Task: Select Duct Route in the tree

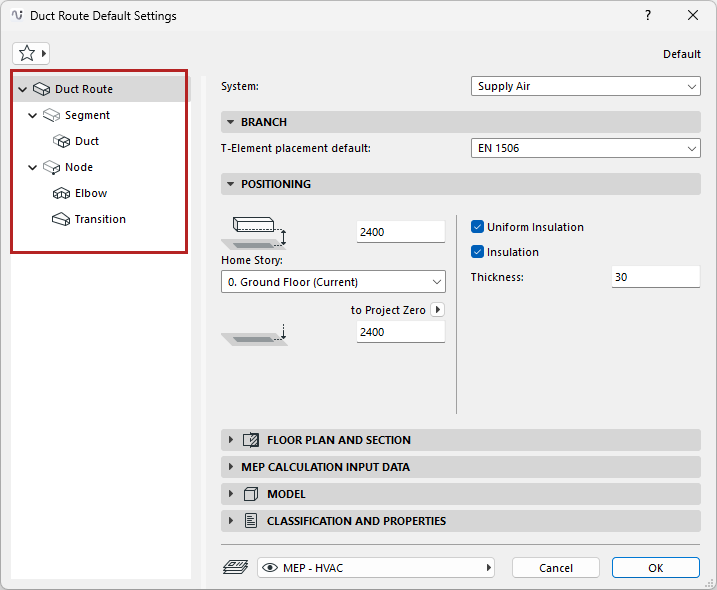Action: (84, 89)
